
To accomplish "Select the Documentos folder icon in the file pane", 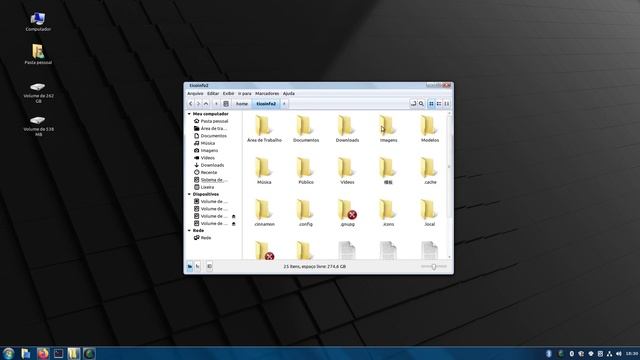I will point(305,126).
